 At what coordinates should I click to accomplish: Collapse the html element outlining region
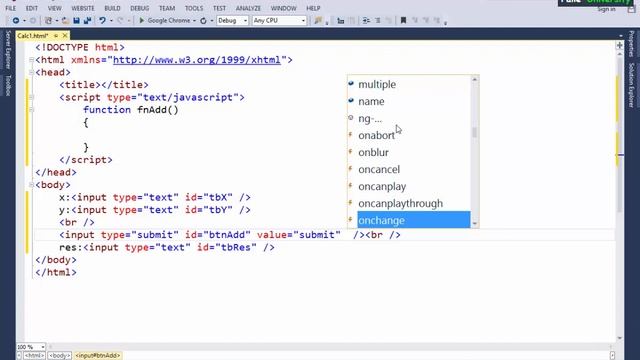pyautogui.click(x=31, y=60)
